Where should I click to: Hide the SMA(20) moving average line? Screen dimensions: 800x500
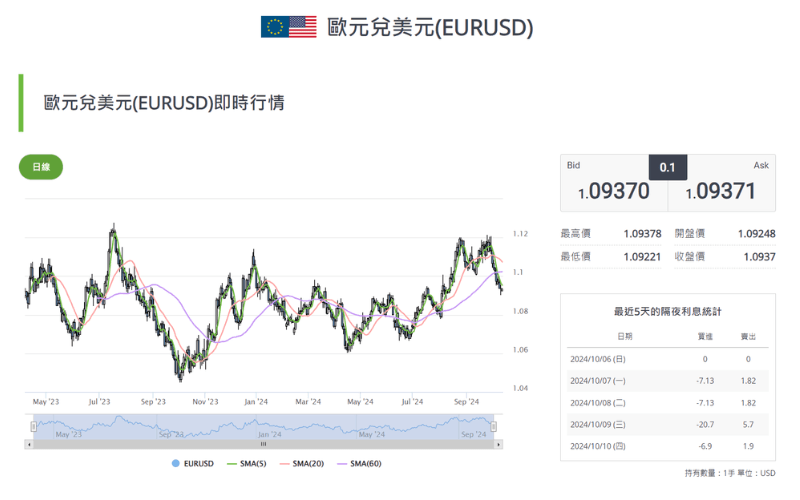click(x=306, y=463)
